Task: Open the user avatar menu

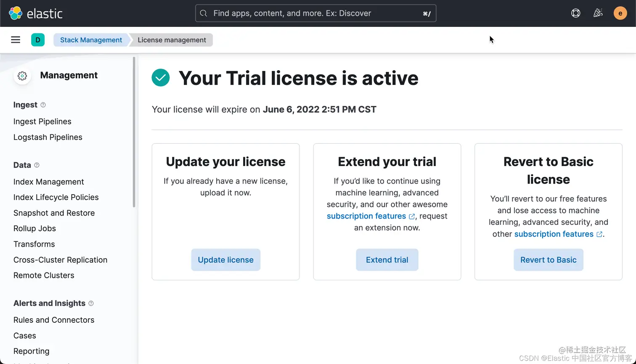Action: pyautogui.click(x=620, y=13)
